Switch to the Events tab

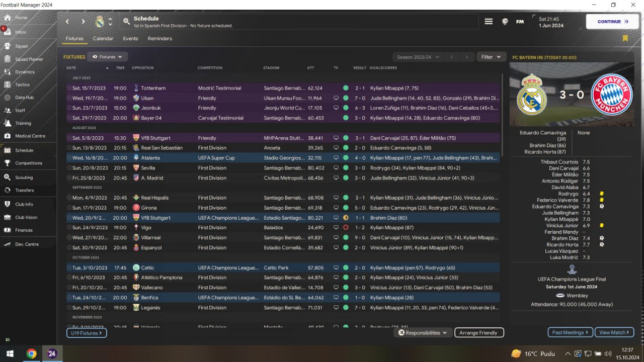pos(130,39)
